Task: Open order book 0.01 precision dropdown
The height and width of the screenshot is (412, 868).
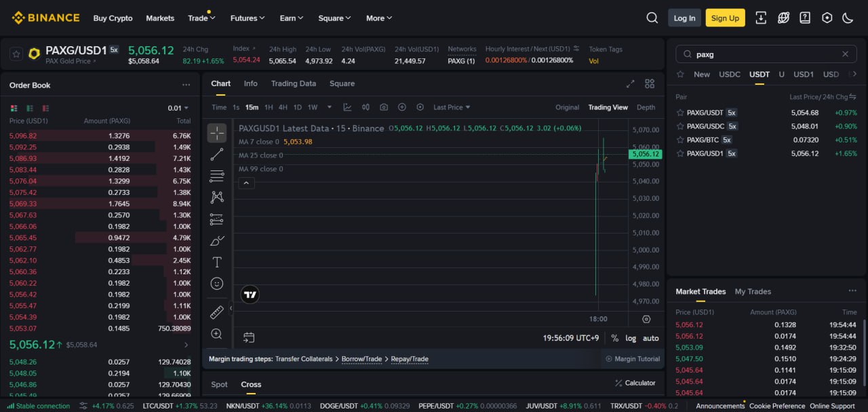Action: click(x=178, y=108)
